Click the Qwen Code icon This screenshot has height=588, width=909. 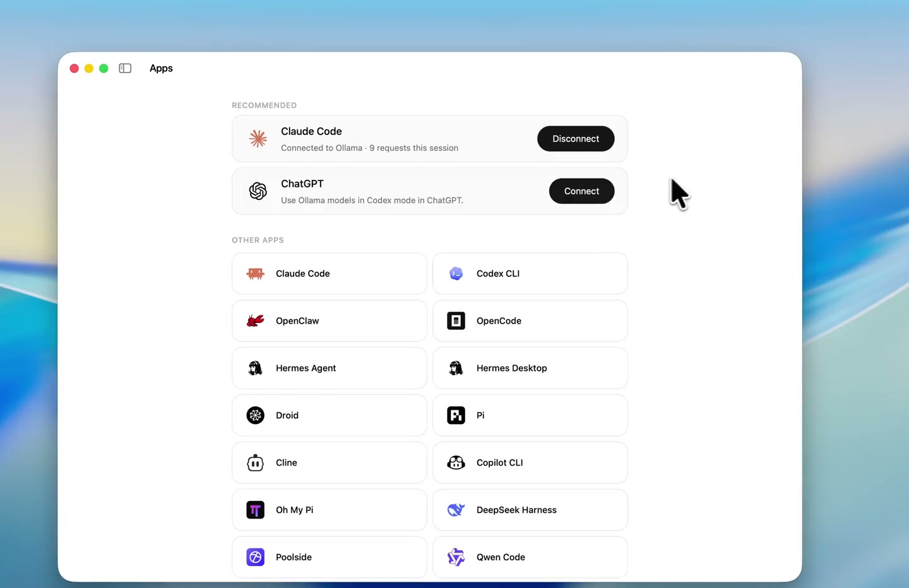[x=456, y=558]
